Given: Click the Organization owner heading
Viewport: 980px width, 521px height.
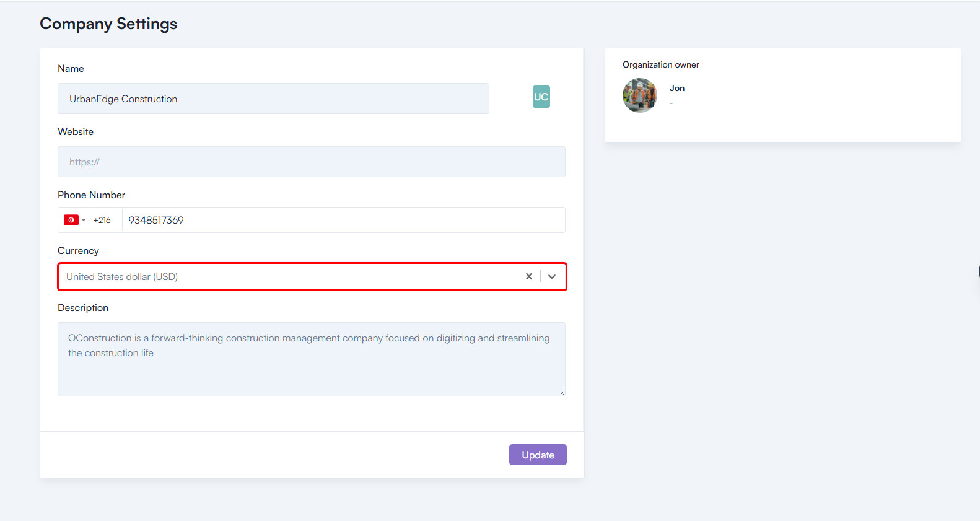Looking at the screenshot, I should [x=660, y=64].
